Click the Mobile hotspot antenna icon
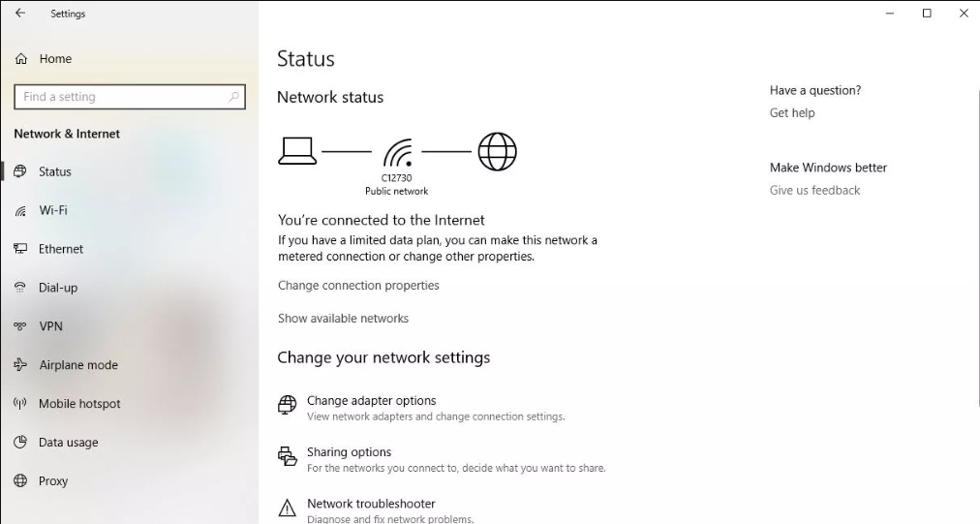Image resolution: width=980 pixels, height=524 pixels. (20, 403)
